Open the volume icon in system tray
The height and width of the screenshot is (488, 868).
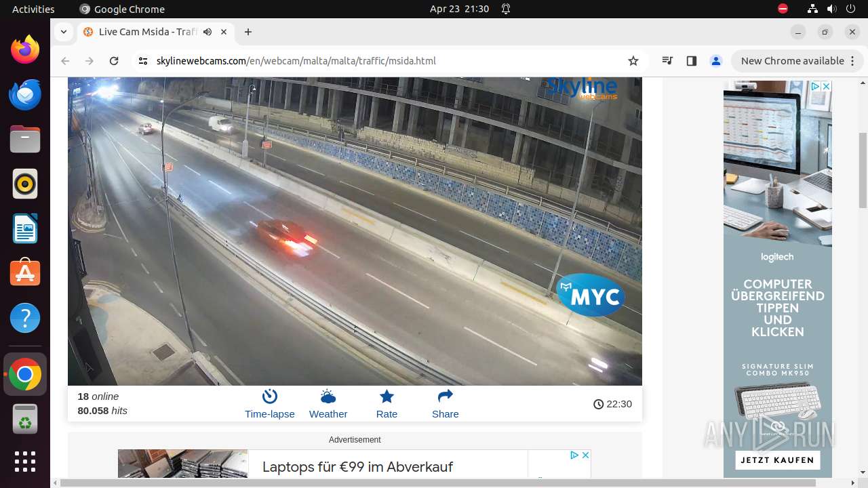831,9
